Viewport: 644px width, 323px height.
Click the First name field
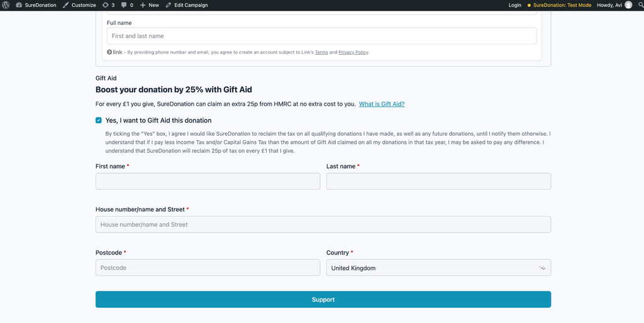pyautogui.click(x=208, y=181)
